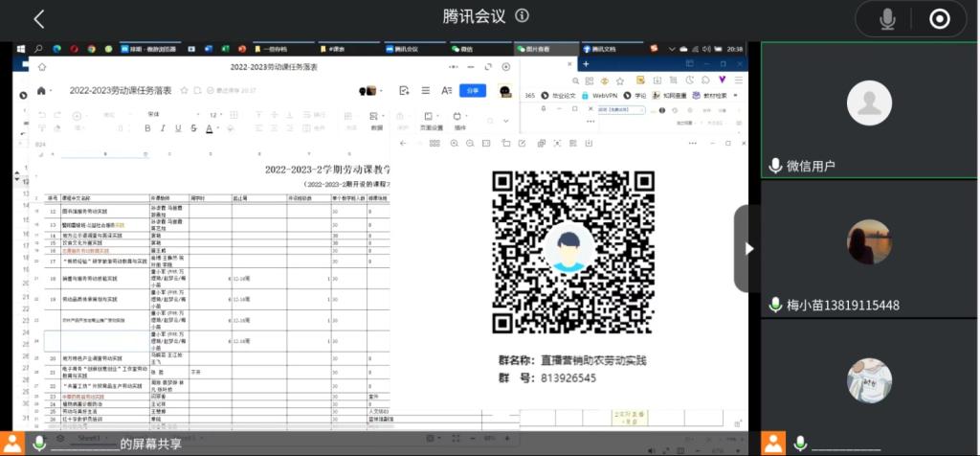The image size is (980, 456).
Task: Expand toolbar with the chevron after 插件
Action: pos(505,121)
